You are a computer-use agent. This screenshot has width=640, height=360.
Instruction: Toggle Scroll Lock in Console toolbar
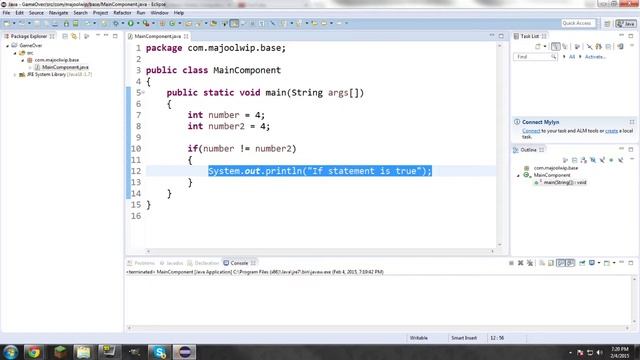(x=551, y=263)
